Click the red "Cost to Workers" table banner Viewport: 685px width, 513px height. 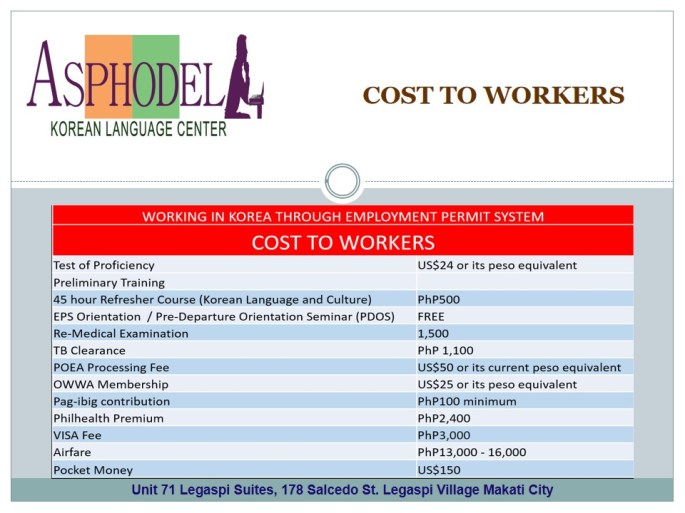point(342,242)
